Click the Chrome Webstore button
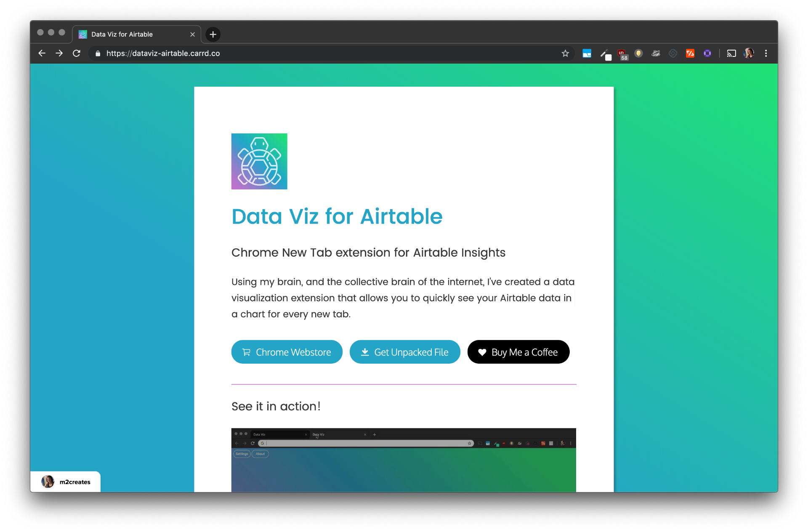This screenshot has height=532, width=808. [x=287, y=352]
